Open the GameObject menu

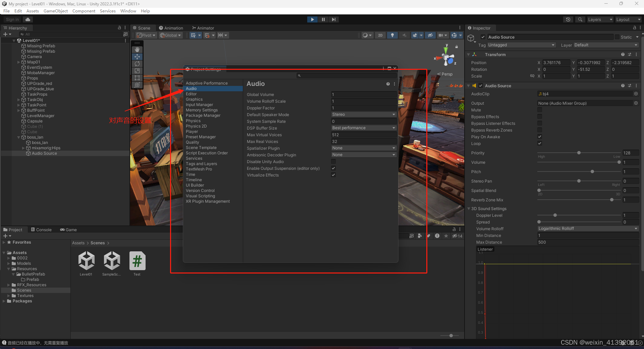[x=56, y=11]
